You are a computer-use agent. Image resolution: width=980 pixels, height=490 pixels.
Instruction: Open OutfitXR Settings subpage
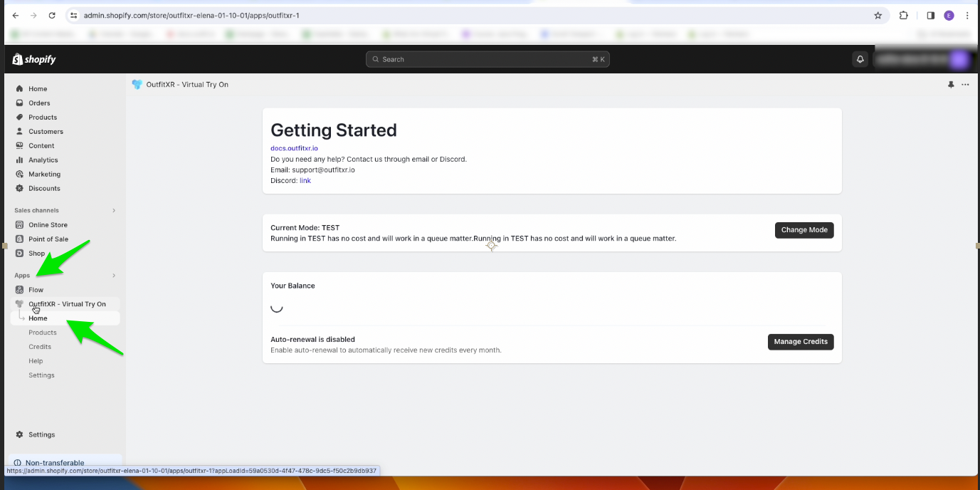[x=41, y=375]
